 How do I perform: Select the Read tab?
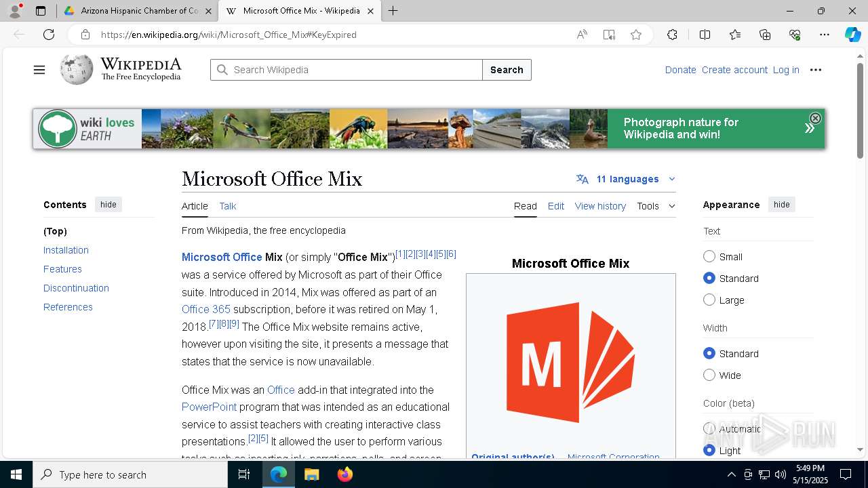526,206
